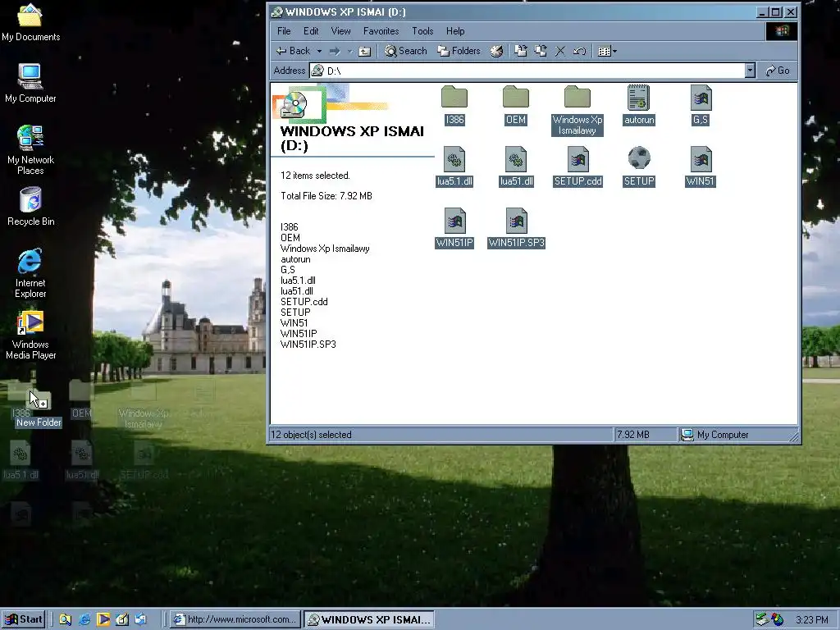Open the History toolbar icon
The width and height of the screenshot is (840, 630).
point(496,52)
